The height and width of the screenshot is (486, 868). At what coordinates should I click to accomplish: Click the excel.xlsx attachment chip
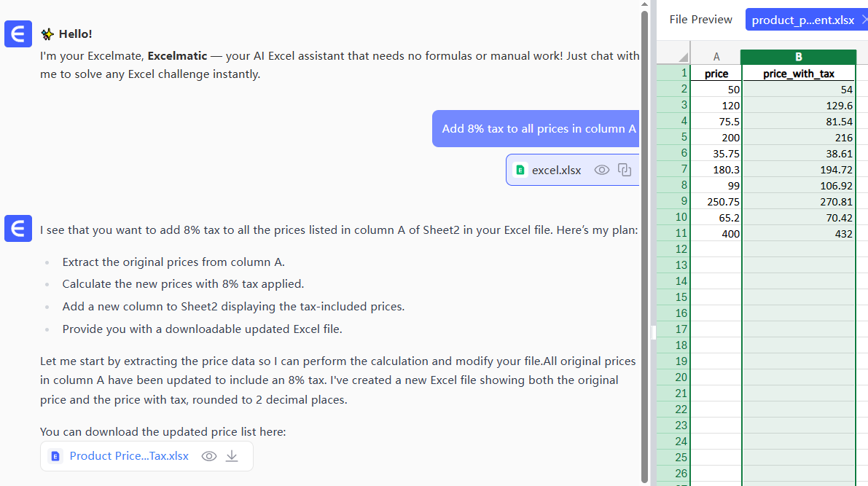coord(554,170)
